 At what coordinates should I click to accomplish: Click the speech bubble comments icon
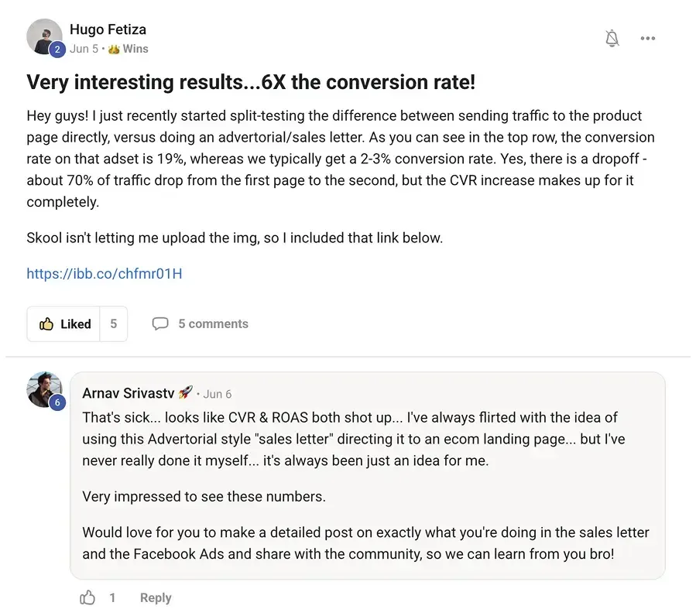[160, 323]
